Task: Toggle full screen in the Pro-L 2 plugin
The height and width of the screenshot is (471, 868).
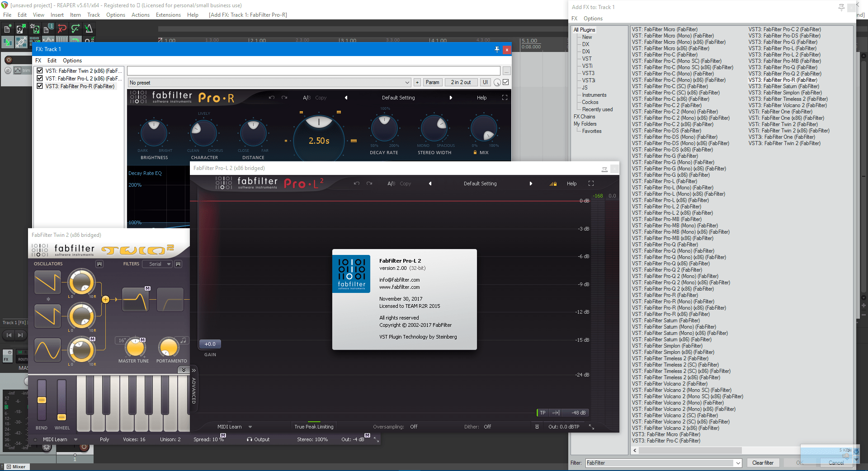Action: [591, 184]
